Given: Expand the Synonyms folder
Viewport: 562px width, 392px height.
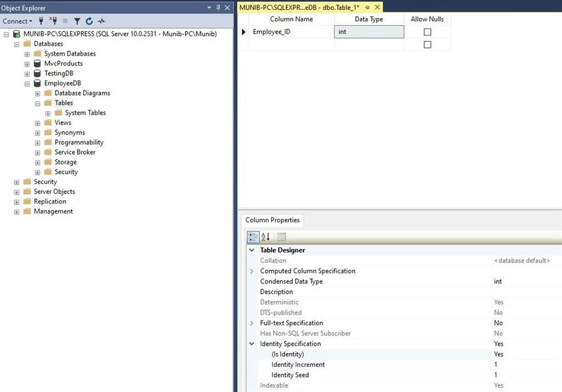Looking at the screenshot, I should pos(37,134).
